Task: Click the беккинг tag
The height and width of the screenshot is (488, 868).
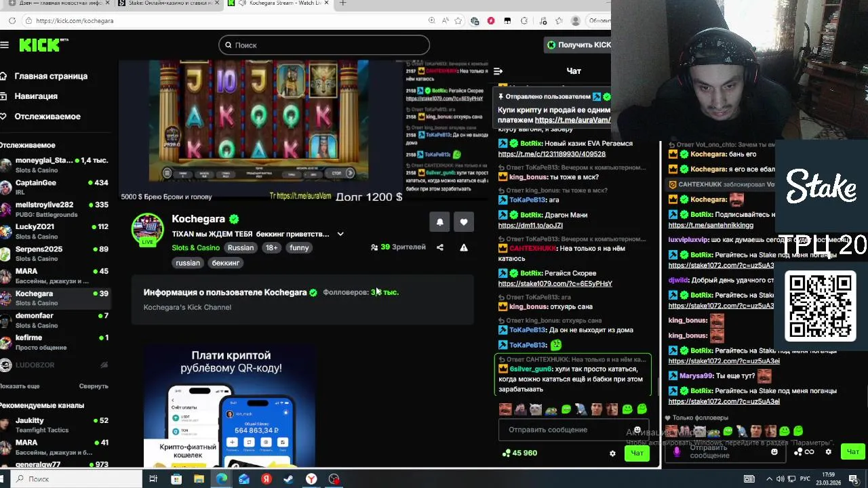Action: click(225, 263)
